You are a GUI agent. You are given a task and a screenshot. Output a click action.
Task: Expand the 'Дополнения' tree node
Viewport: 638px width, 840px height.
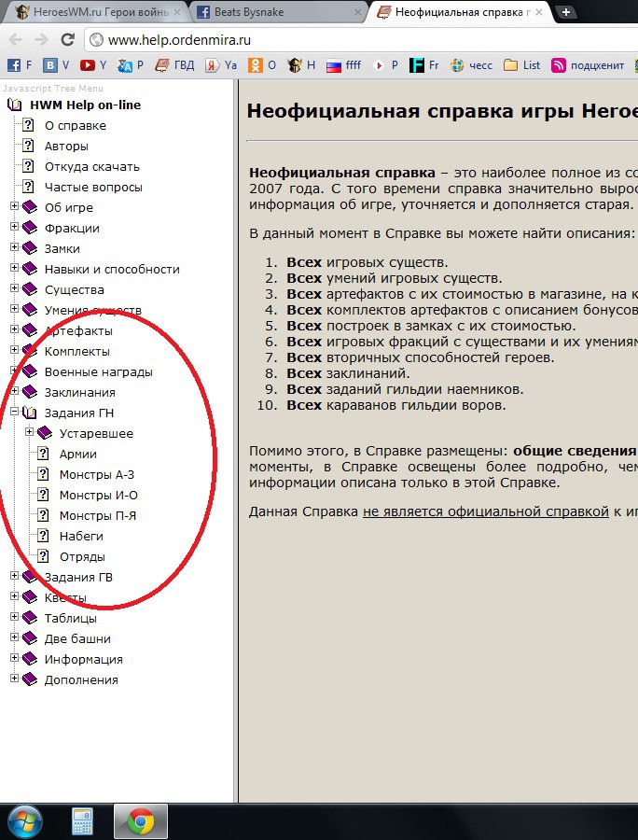click(14, 679)
